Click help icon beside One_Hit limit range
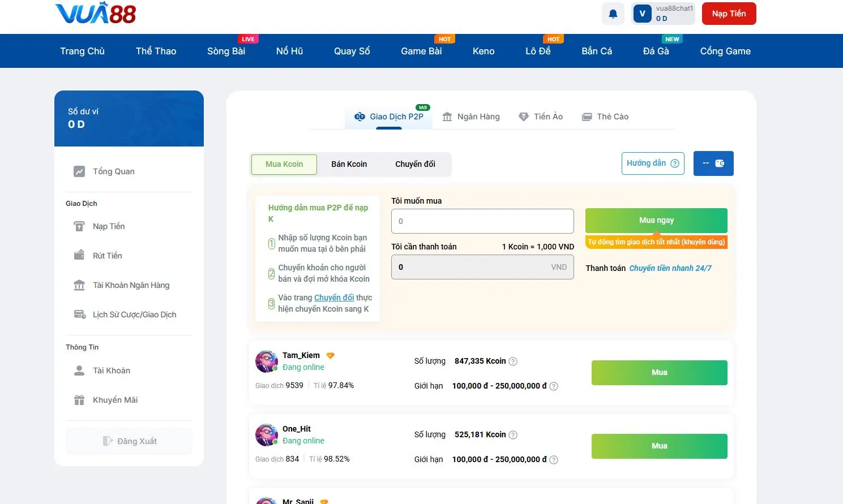 554,460
